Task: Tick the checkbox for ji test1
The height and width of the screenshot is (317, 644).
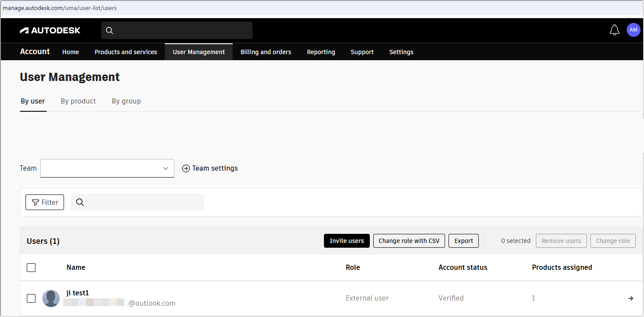Action: tap(31, 298)
